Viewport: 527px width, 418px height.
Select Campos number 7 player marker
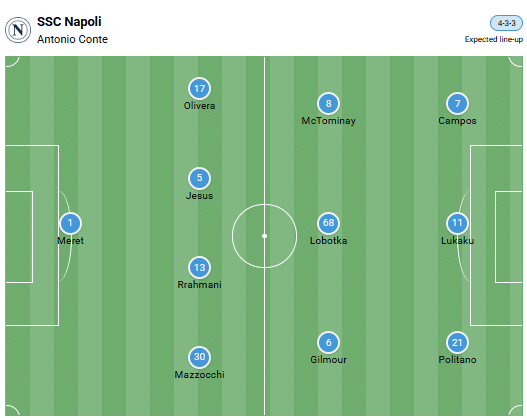click(x=457, y=103)
